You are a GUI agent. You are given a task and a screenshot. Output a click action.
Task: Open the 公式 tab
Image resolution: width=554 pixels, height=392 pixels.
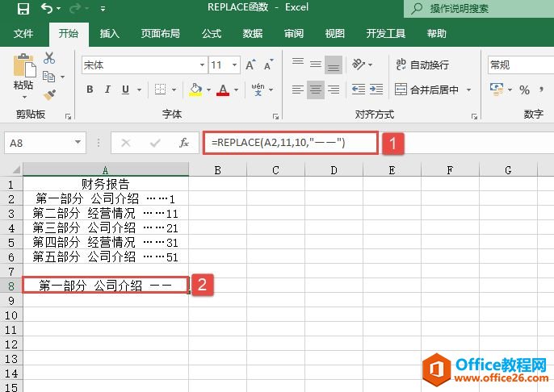(x=212, y=34)
